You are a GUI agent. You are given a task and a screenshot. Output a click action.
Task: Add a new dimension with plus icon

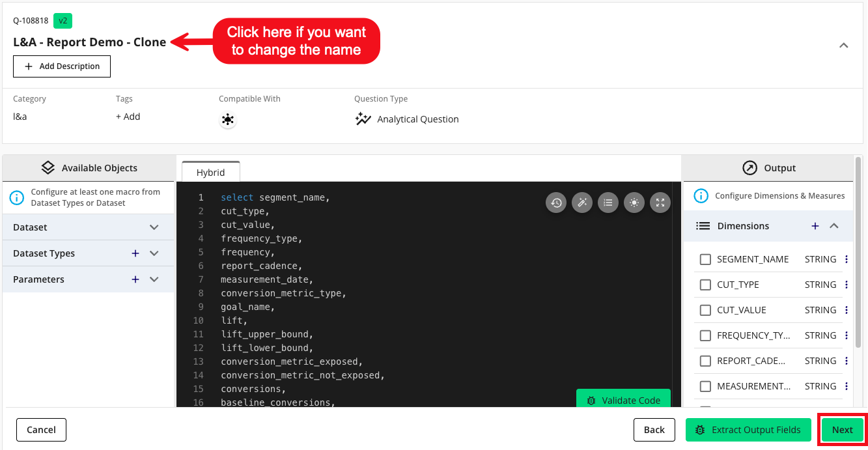815,226
